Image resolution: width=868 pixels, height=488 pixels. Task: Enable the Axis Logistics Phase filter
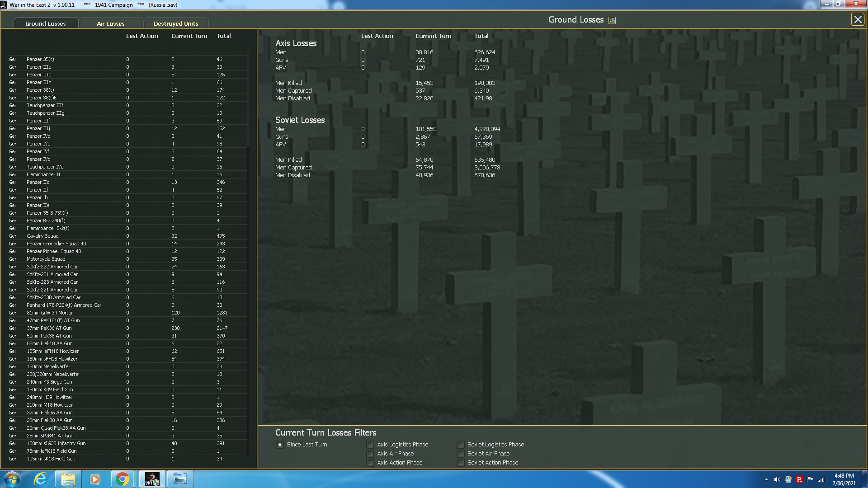pyautogui.click(x=370, y=445)
